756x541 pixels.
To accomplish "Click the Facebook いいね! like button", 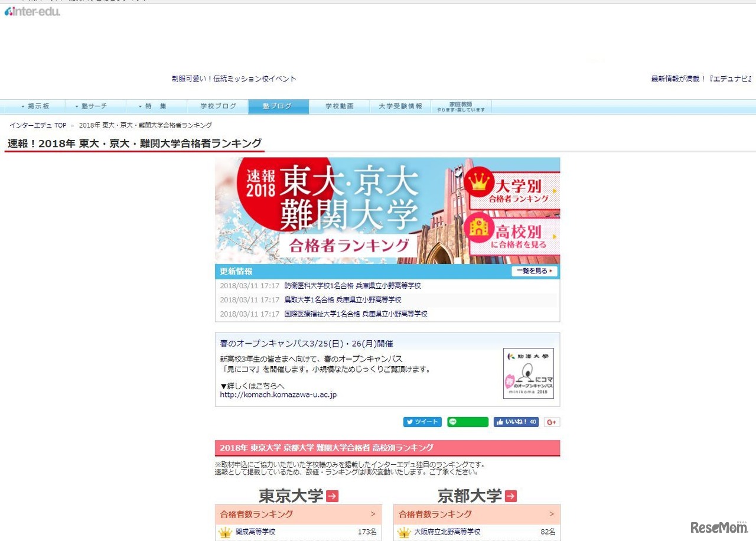I will click(x=516, y=422).
